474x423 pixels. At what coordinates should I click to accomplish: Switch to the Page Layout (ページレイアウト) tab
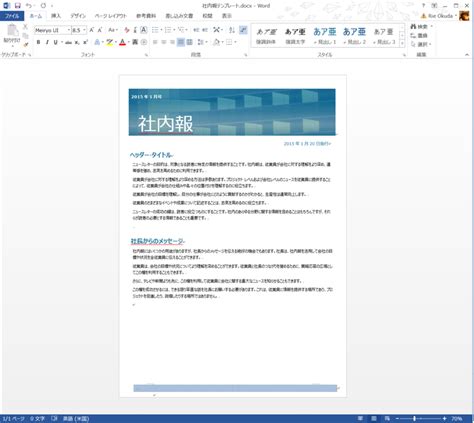point(111,16)
